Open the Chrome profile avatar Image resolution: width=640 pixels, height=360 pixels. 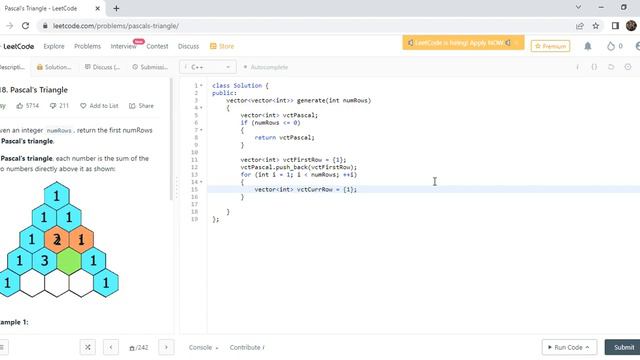[x=631, y=26]
